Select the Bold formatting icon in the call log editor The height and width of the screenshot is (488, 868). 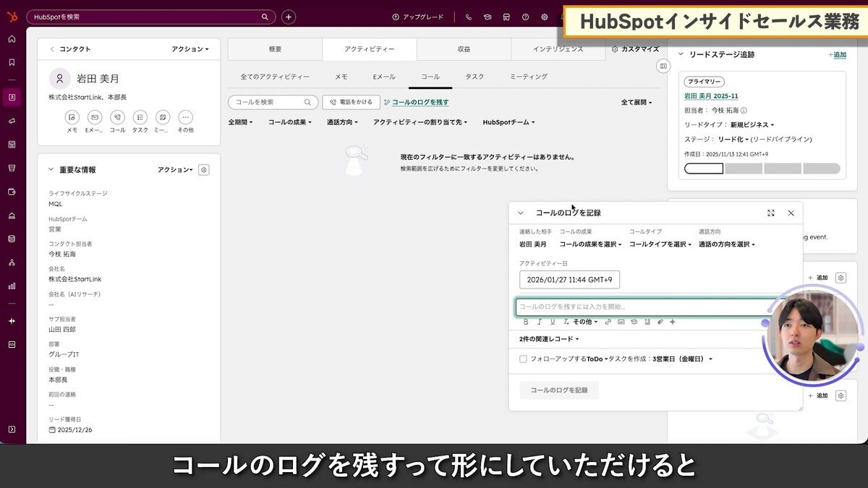pyautogui.click(x=525, y=322)
